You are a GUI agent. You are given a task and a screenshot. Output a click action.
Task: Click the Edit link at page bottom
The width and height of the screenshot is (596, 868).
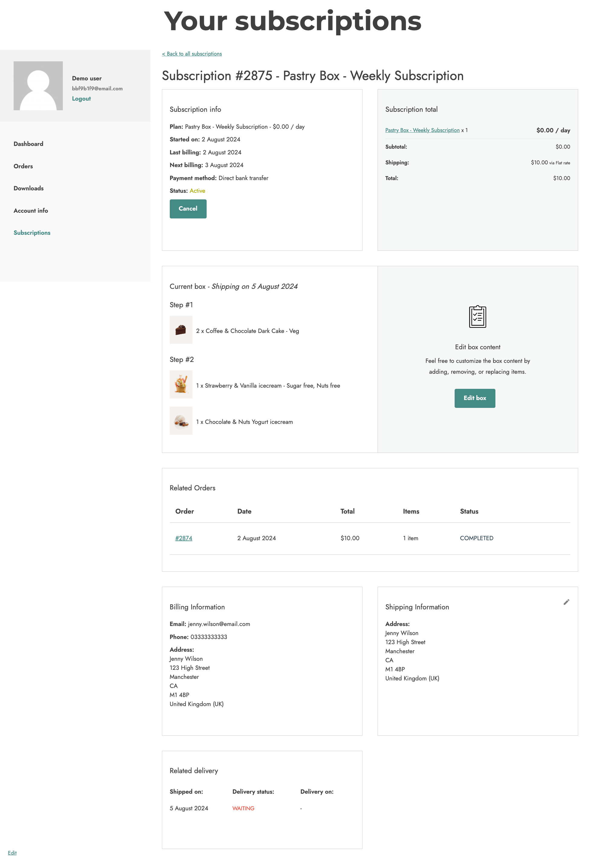(x=12, y=853)
